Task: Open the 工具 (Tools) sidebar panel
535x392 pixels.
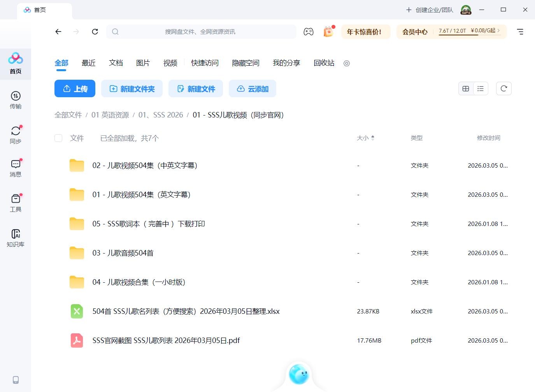Action: coord(16,202)
